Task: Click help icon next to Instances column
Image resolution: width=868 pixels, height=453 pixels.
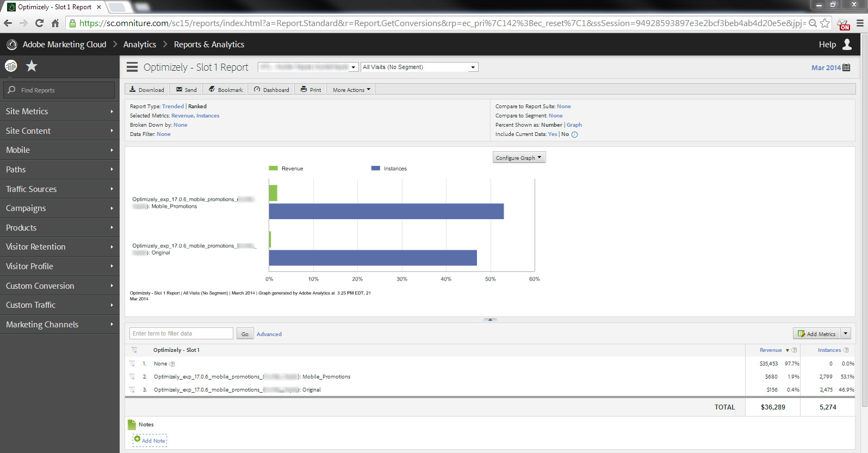Action: click(846, 350)
